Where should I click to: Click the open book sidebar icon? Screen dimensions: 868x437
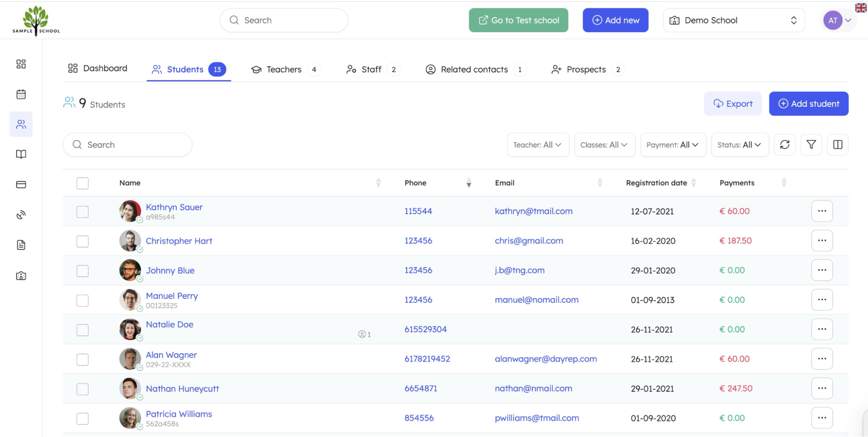click(x=21, y=155)
